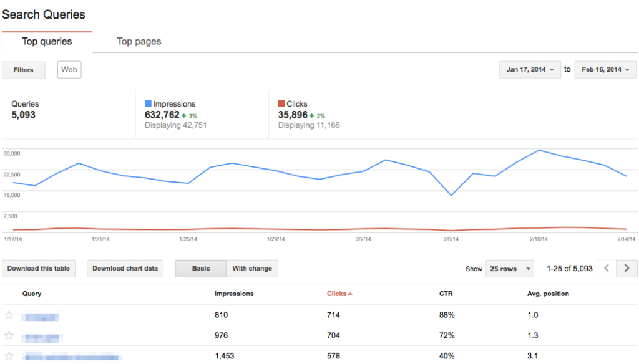This screenshot has width=639, height=364.
Task: Open the Filters button
Action: click(x=23, y=70)
